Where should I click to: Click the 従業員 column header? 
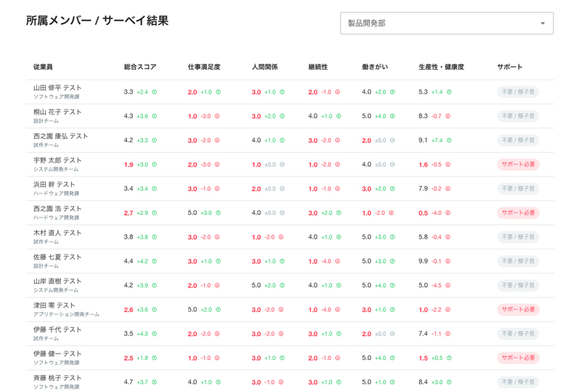43,67
